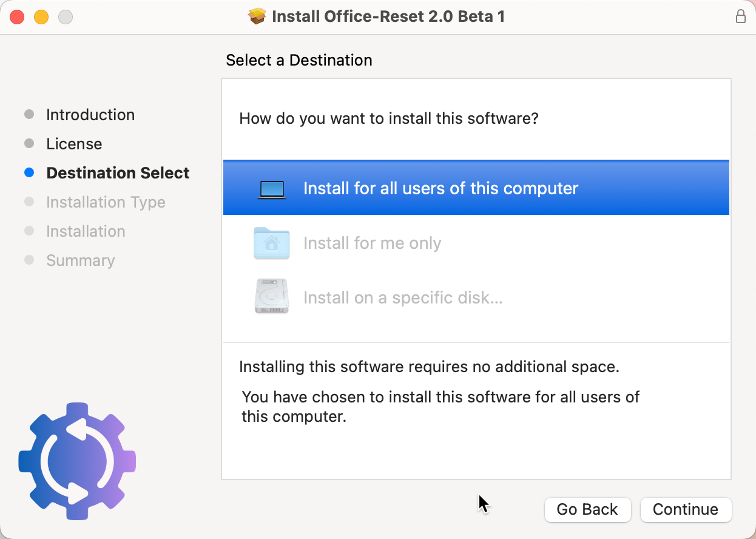This screenshot has width=756, height=539.
Task: Choose the "Install for me only" option
Action: [x=372, y=243]
